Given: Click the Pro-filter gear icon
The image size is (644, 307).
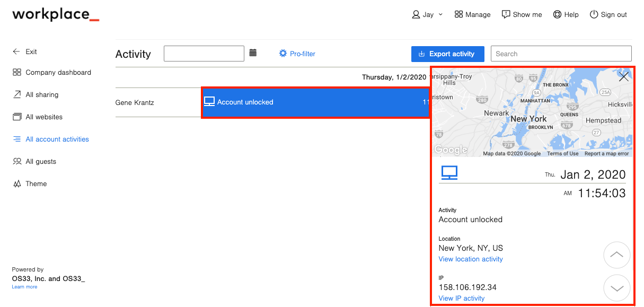Looking at the screenshot, I should coord(283,54).
